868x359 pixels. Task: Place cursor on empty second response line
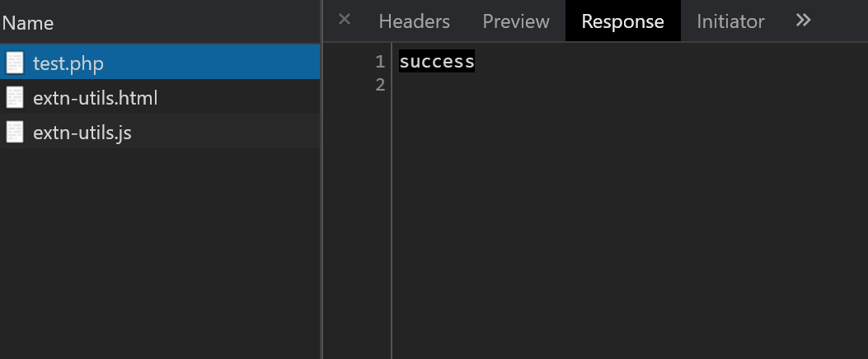pyautogui.click(x=495, y=84)
